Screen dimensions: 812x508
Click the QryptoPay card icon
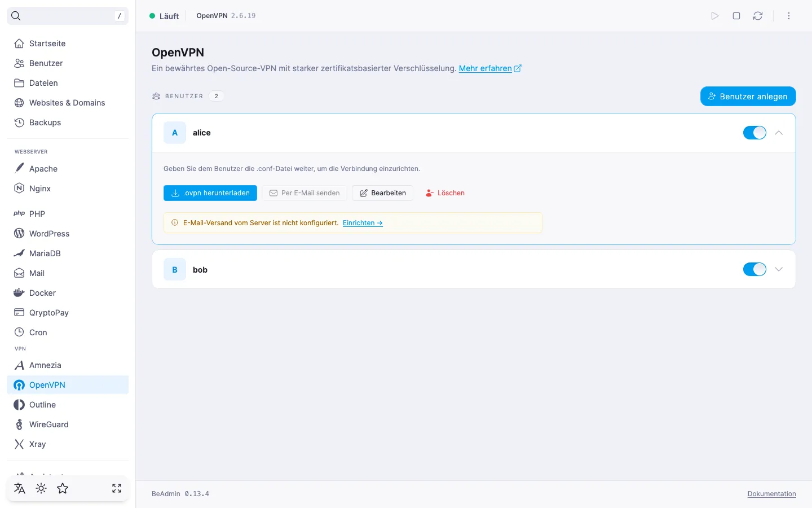coord(19,313)
